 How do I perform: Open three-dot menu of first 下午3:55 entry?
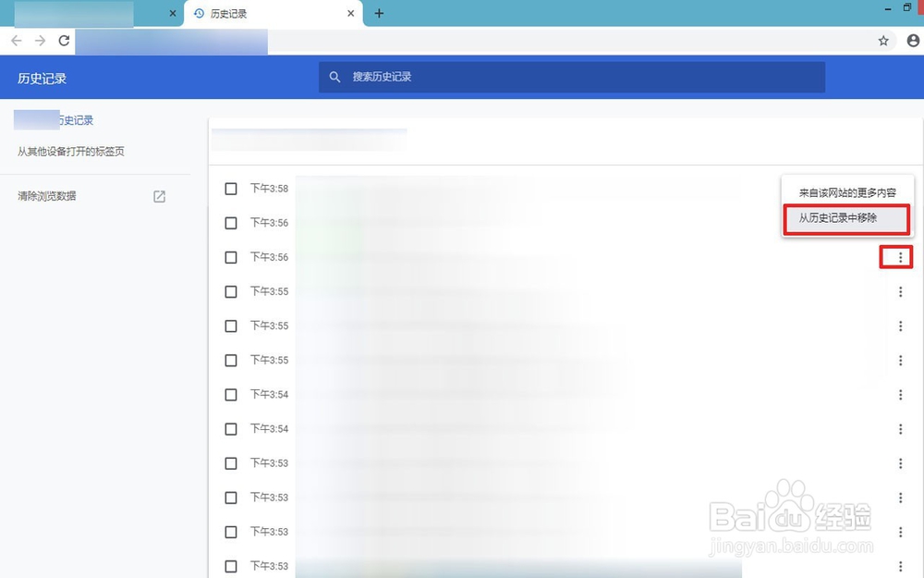click(900, 291)
